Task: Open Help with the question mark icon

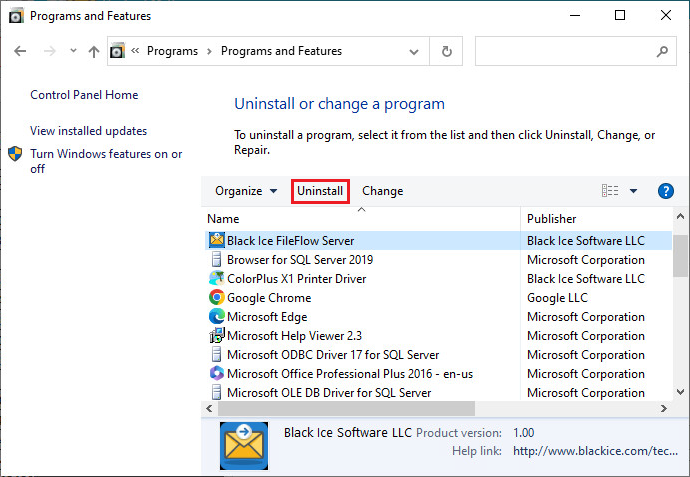Action: (x=665, y=191)
